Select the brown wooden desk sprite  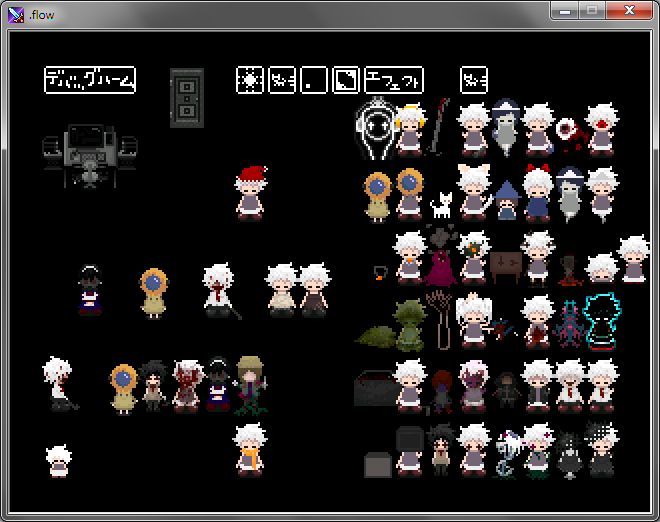[506, 267]
